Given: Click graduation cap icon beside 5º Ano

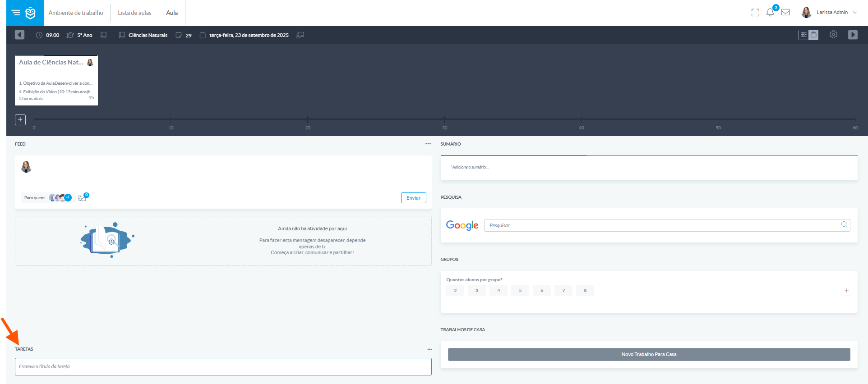Looking at the screenshot, I should [70, 35].
